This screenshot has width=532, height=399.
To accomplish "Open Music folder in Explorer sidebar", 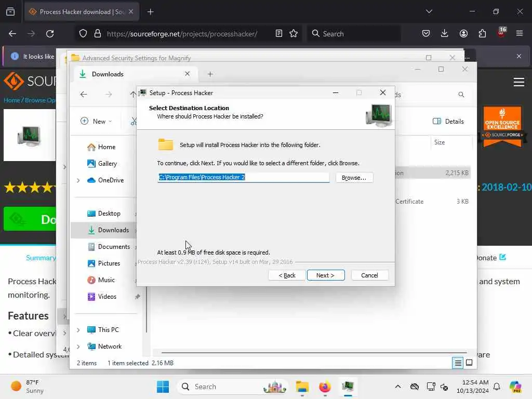I will coord(101,280).
